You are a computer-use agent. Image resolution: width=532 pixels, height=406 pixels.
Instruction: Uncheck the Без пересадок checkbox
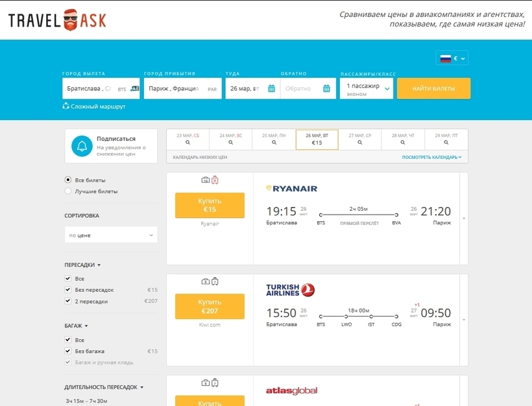68,290
